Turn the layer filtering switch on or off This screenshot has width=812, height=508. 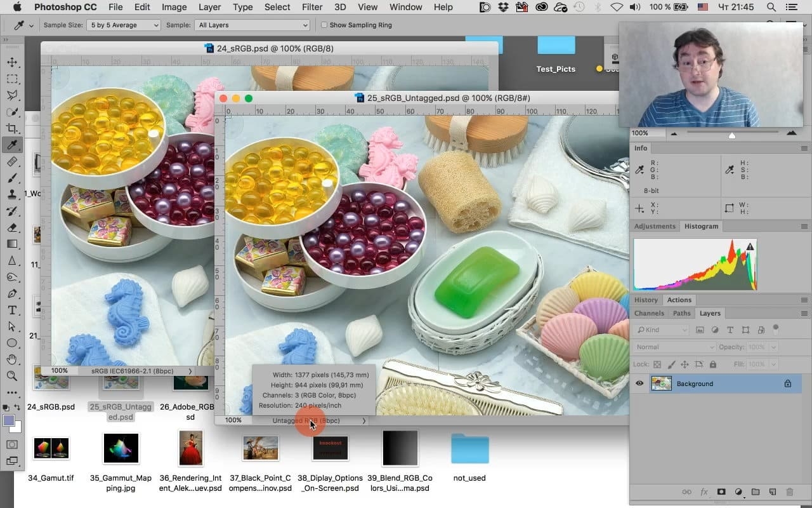(x=775, y=329)
